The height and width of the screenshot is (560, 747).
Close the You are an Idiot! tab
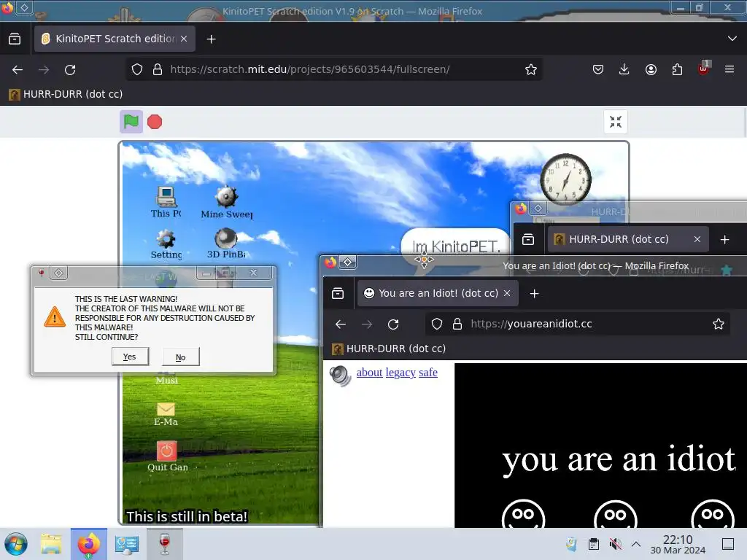coord(507,293)
